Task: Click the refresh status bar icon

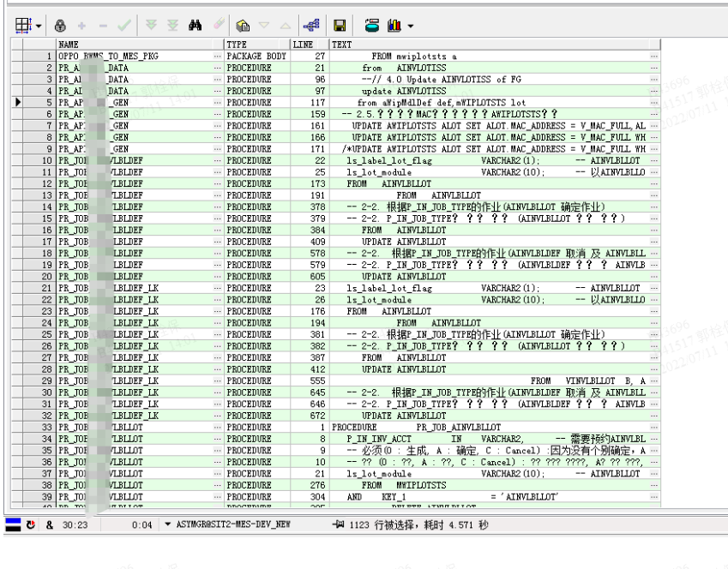Action: [x=31, y=524]
